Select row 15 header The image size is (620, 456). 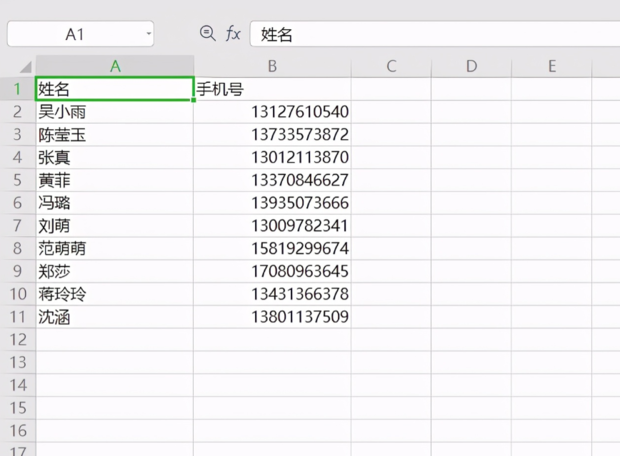coord(18,408)
